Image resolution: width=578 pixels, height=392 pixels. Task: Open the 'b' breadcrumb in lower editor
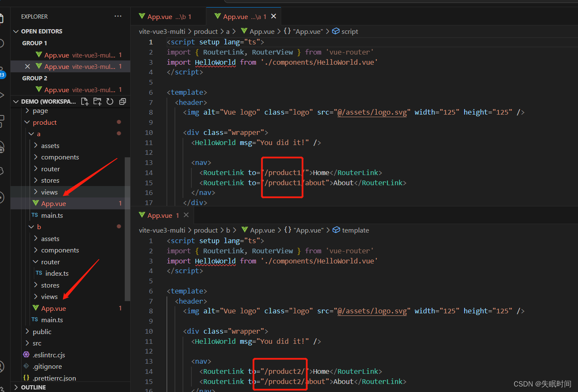pyautogui.click(x=228, y=230)
